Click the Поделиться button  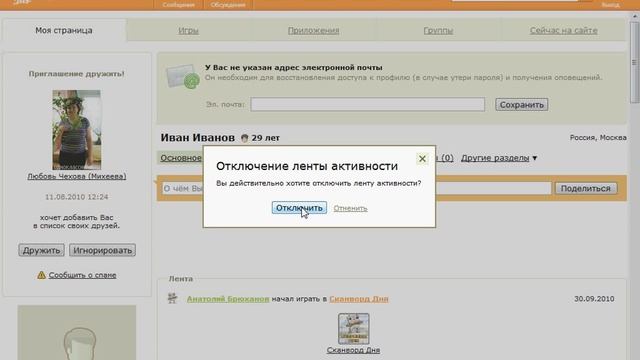pyautogui.click(x=586, y=188)
